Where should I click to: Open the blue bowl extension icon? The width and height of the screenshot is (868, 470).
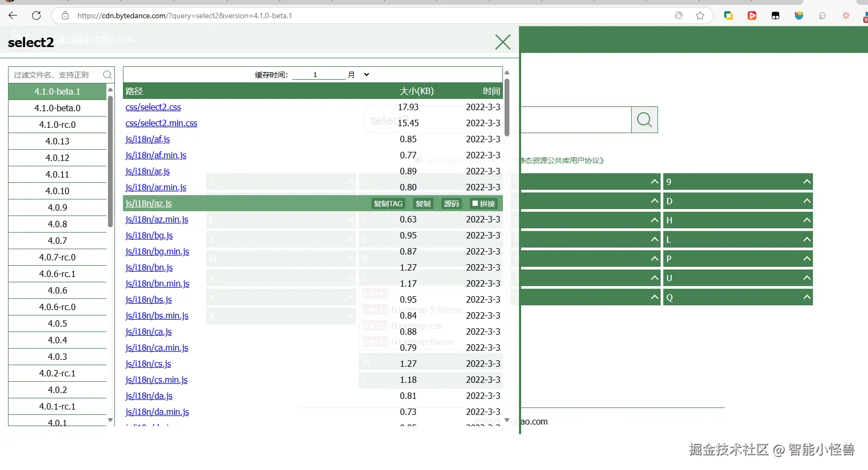pos(799,16)
